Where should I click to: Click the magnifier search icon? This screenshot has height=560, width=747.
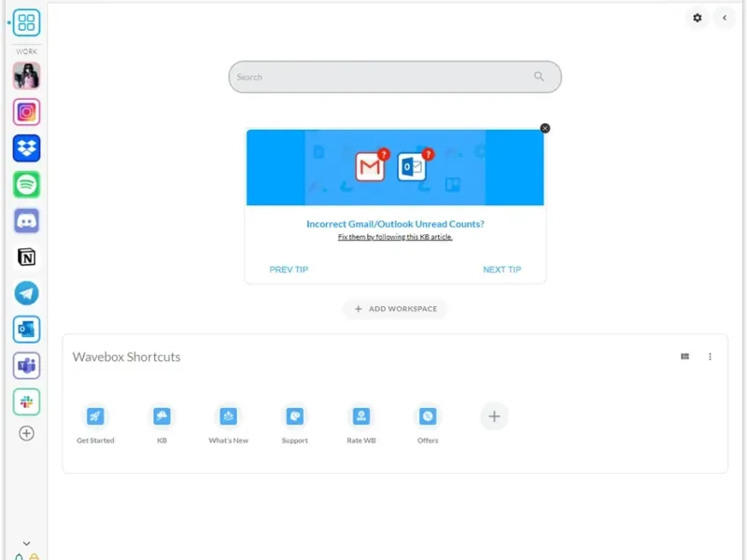(539, 77)
